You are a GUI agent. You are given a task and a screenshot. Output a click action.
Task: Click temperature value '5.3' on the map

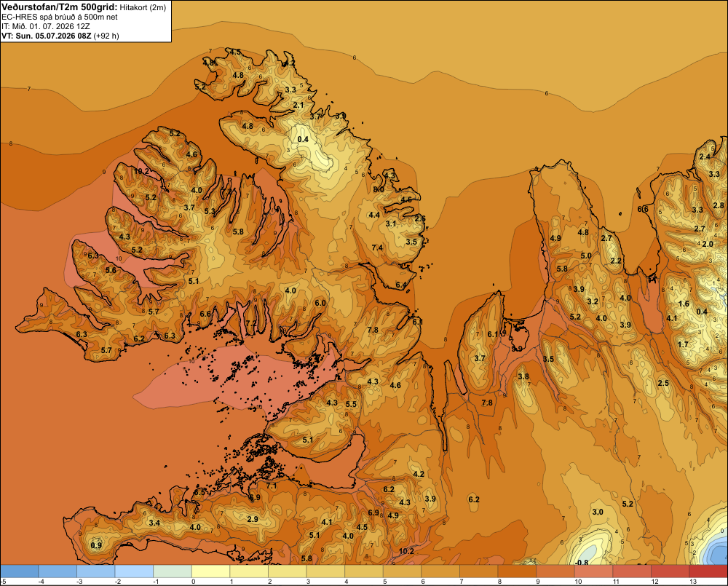(210, 211)
